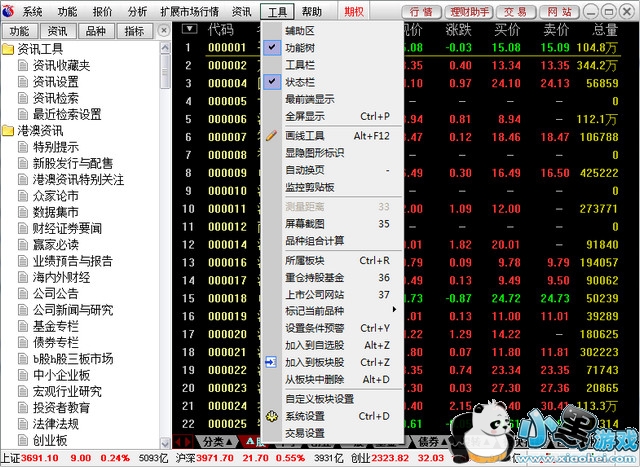Click the app logo icon in title bar
This screenshot has width=640, height=467.
8,11
